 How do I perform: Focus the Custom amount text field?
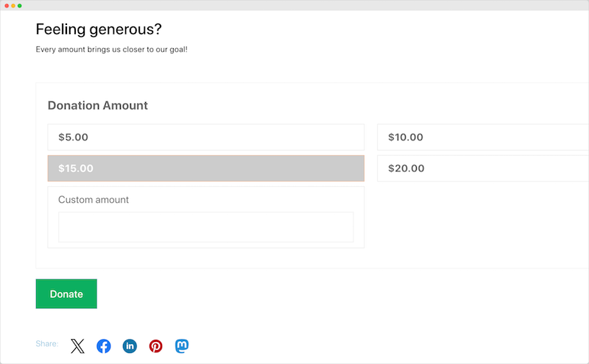click(x=206, y=227)
